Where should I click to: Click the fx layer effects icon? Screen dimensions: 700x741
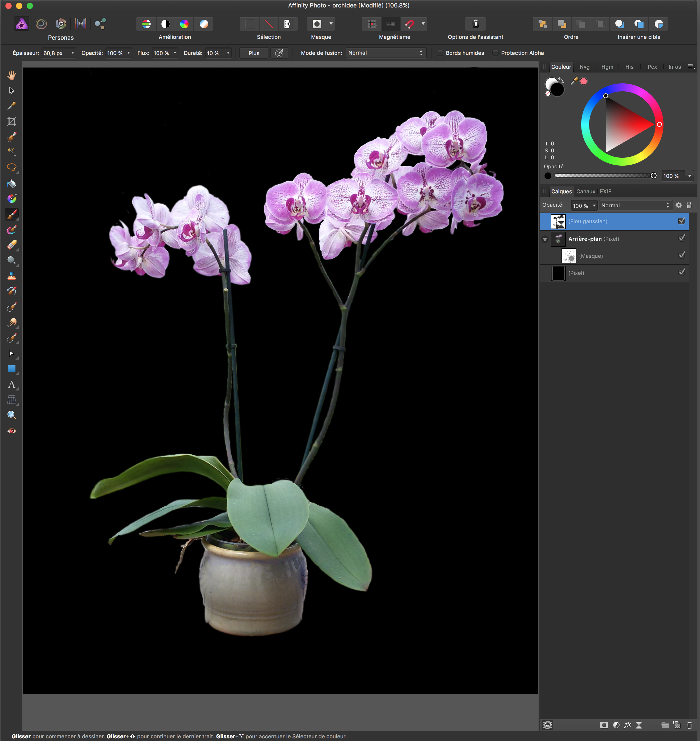(628, 725)
